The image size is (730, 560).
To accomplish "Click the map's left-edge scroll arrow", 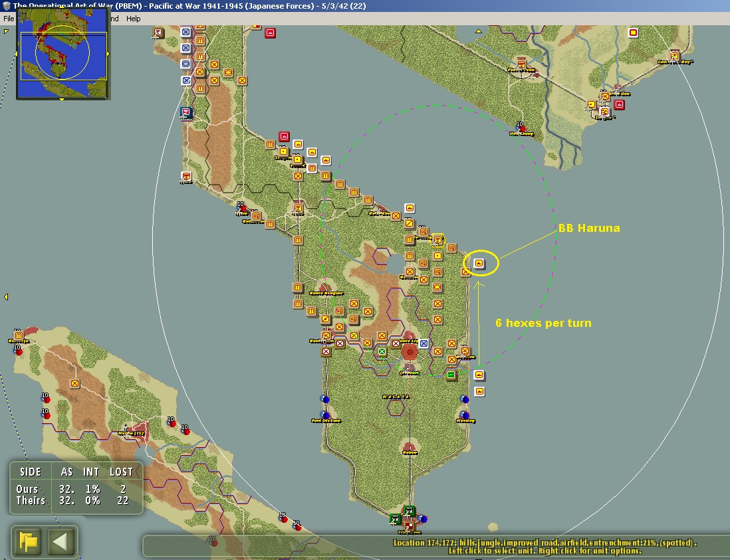I will [x=5, y=297].
